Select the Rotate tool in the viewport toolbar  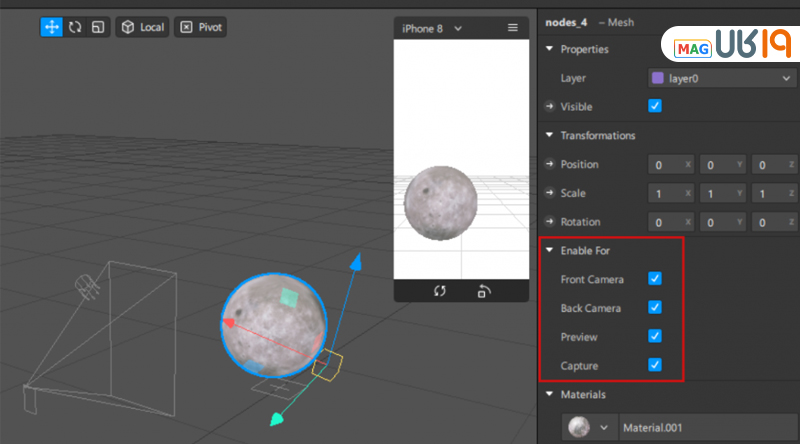tap(74, 27)
